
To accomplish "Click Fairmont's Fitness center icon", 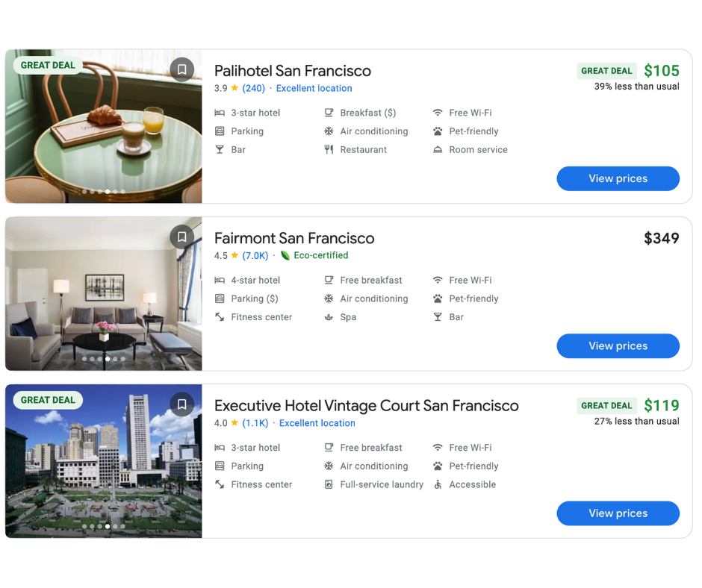I will (220, 317).
